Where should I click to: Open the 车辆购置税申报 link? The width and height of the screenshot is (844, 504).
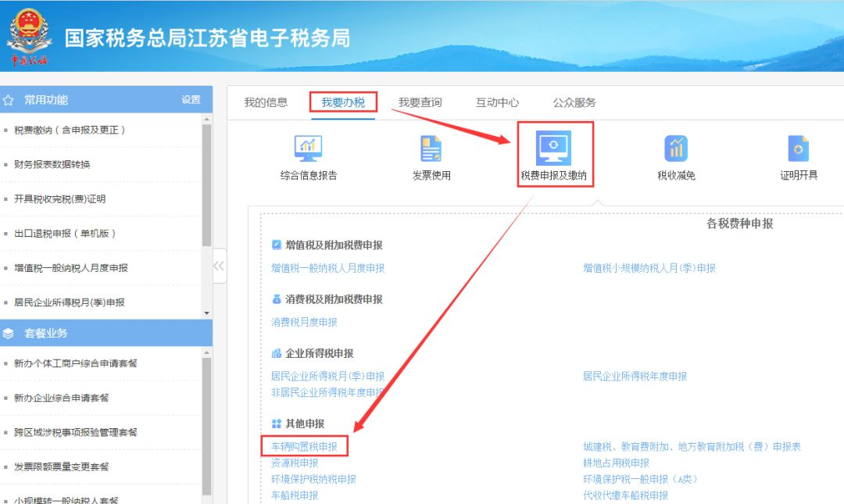click(304, 446)
